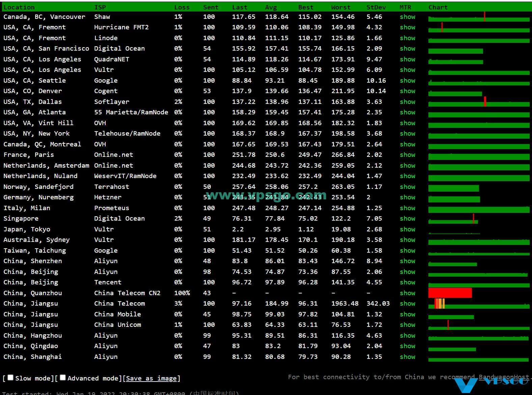
Task: Show MTR for Taichung Google row
Action: click(x=408, y=251)
